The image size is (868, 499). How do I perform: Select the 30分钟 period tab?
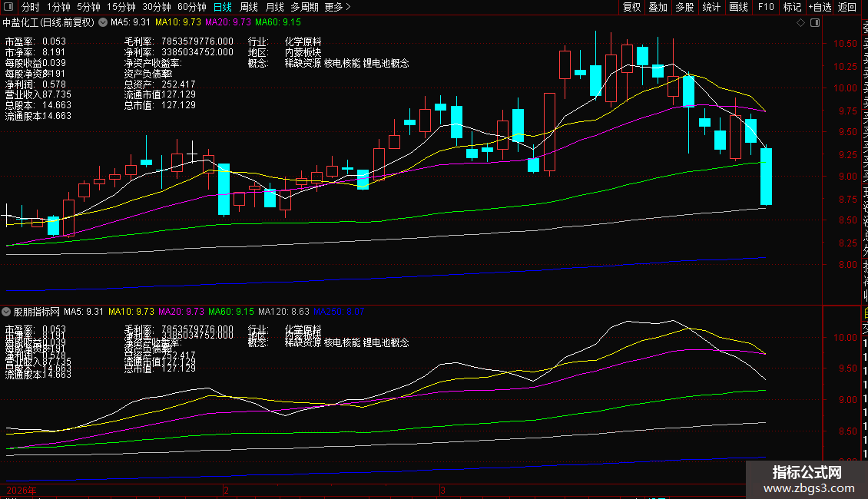(x=157, y=7)
